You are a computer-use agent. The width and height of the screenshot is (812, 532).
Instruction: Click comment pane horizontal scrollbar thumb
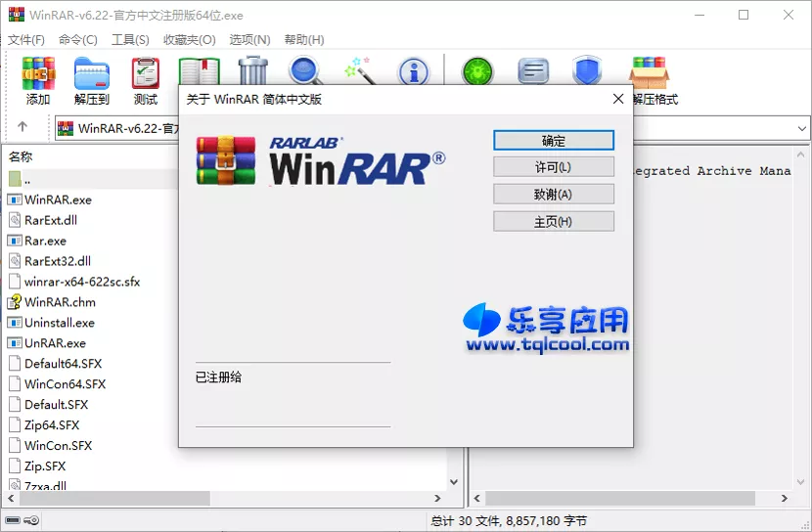click(619, 499)
